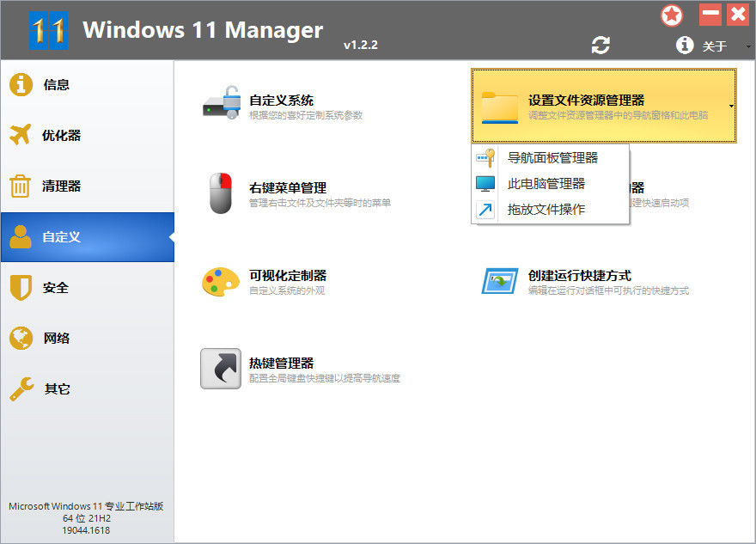Select the 网络 sidebar tab

[x=88, y=339]
